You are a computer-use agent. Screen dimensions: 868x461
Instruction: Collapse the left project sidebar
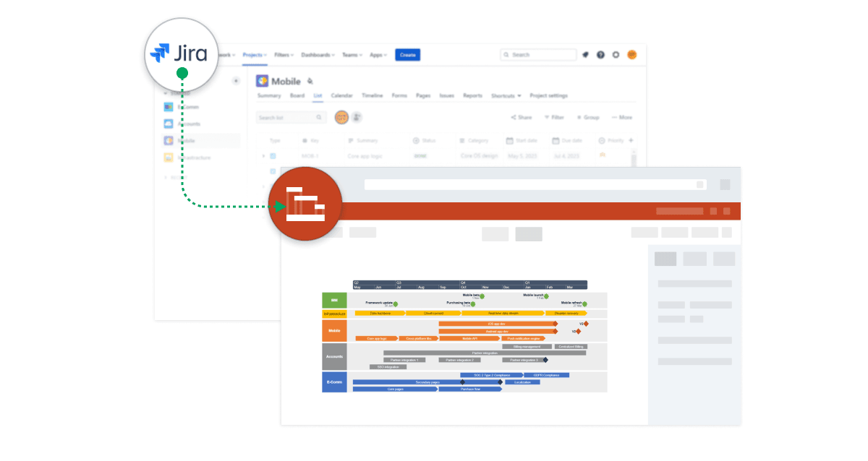235,80
